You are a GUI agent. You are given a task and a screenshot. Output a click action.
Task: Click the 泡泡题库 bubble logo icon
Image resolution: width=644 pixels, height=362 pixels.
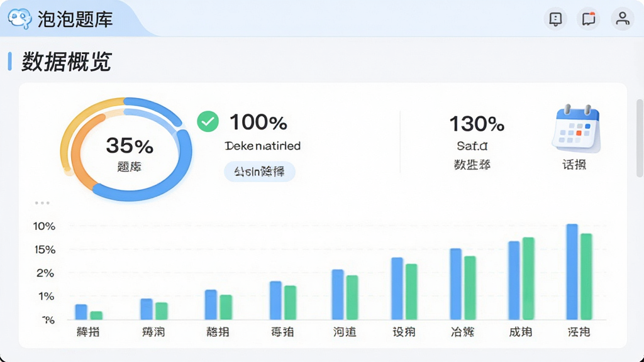click(19, 18)
